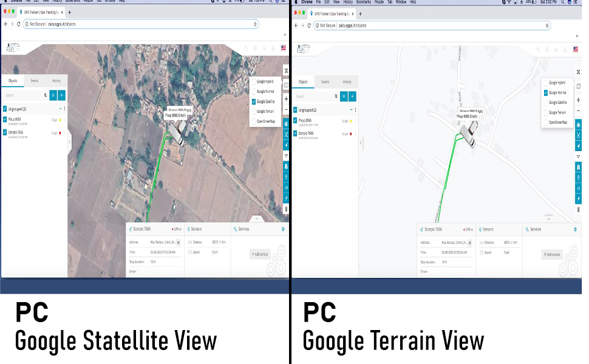
Task: Open Pikup 8066 three-dot menu in Terrain View window
Action: 355,121
